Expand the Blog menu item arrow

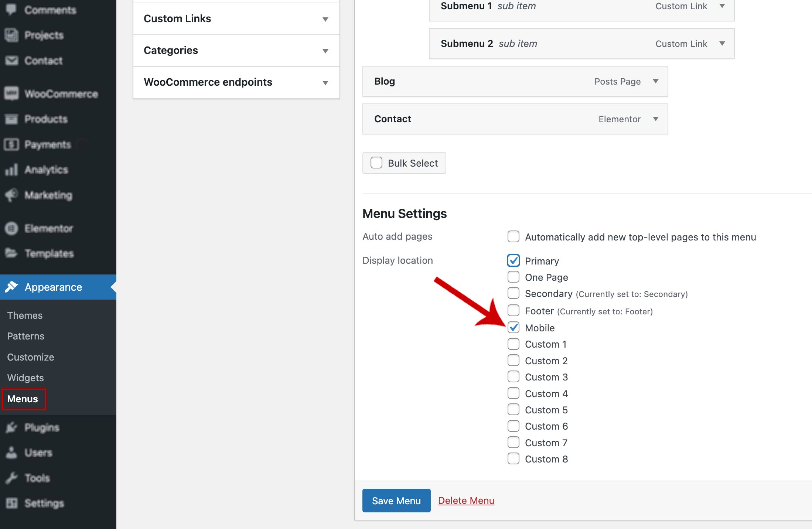[656, 81]
